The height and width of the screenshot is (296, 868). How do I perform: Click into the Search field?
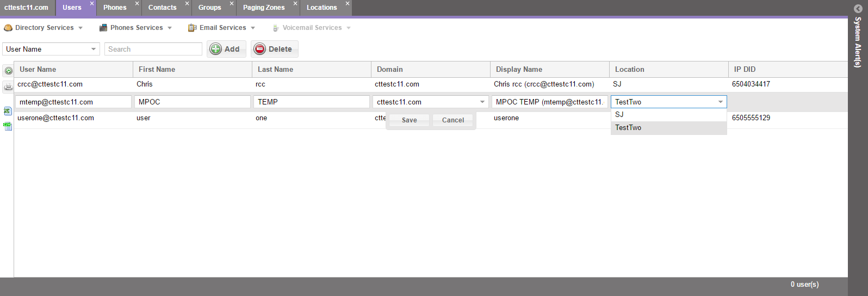[x=153, y=49]
